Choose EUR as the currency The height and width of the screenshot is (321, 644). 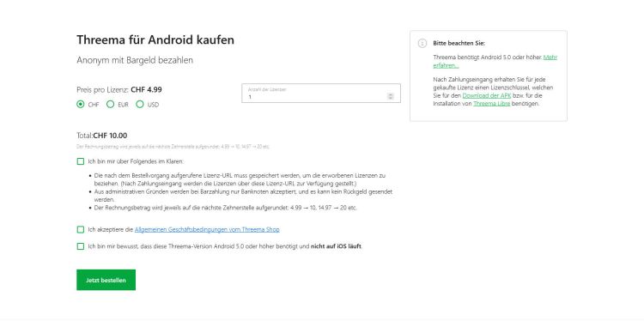(110, 104)
